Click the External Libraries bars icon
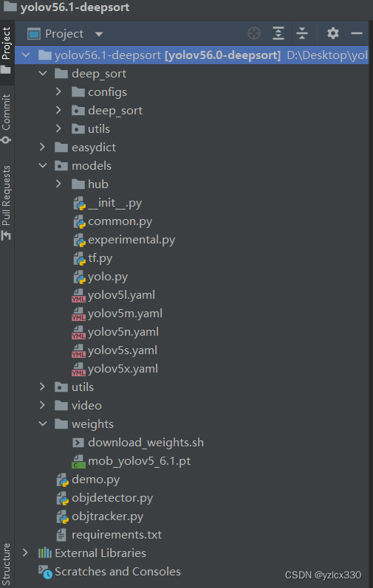The width and height of the screenshot is (373, 588). [44, 553]
